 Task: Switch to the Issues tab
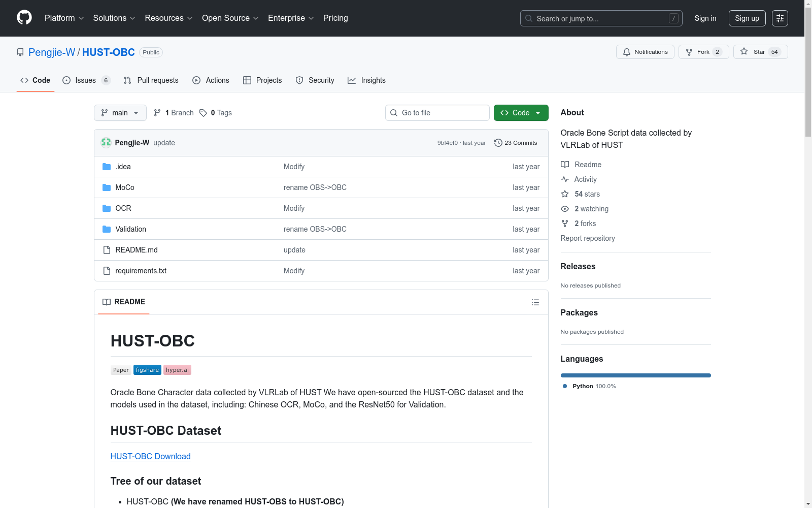coord(86,80)
